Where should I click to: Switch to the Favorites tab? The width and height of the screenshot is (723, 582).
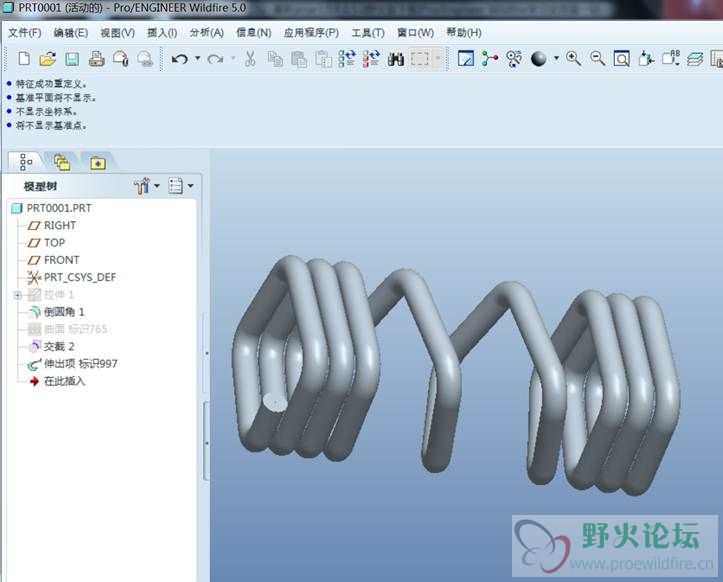pyautogui.click(x=98, y=162)
